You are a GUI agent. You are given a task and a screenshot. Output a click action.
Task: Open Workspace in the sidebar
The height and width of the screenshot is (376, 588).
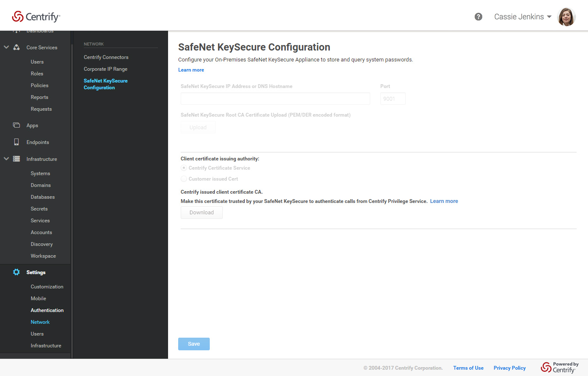[43, 256]
